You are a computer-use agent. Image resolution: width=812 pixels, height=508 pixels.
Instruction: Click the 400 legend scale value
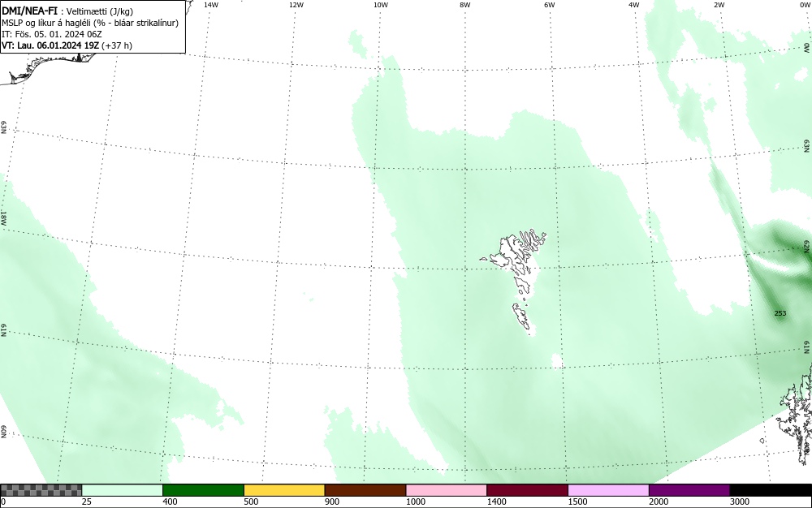pos(170,502)
